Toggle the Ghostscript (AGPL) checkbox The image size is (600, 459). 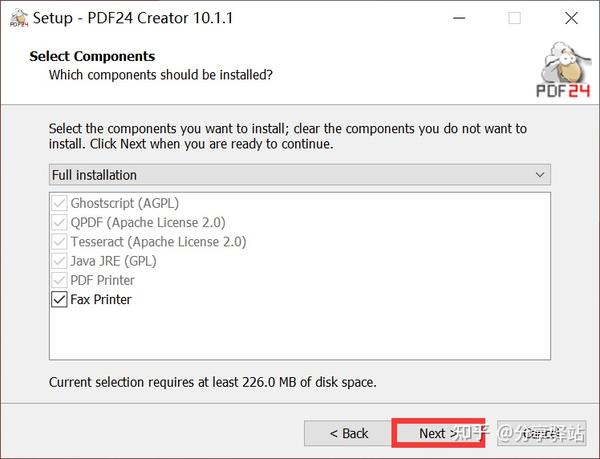(58, 203)
